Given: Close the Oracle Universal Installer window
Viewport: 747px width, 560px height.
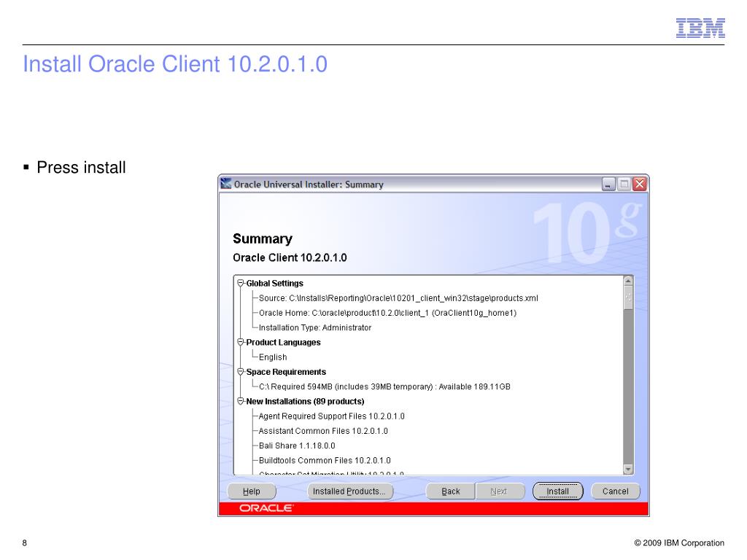Looking at the screenshot, I should click(x=639, y=184).
